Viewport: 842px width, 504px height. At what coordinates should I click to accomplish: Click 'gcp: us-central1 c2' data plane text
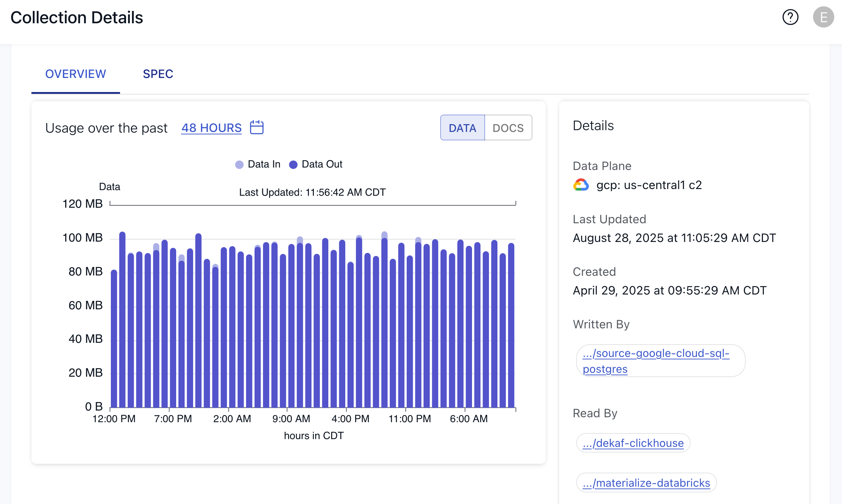click(649, 185)
